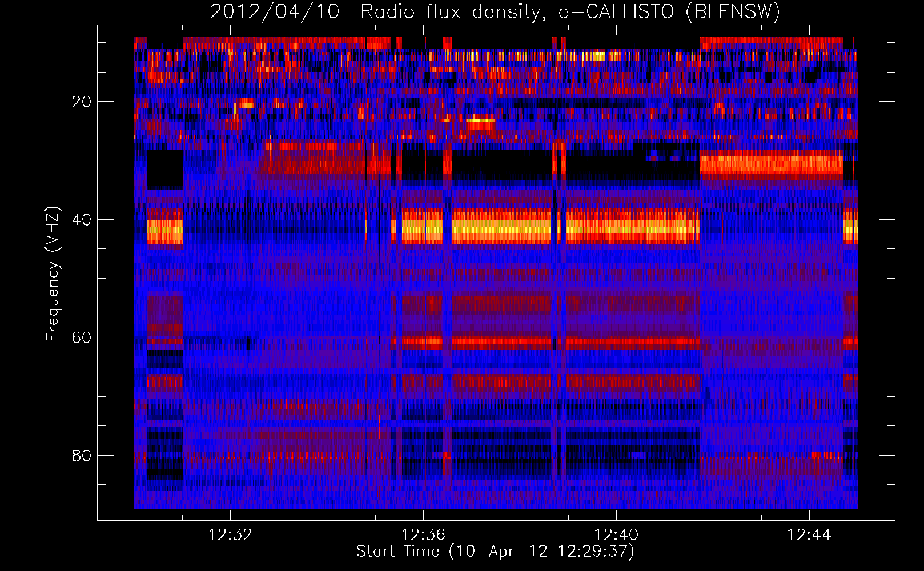This screenshot has height=571, width=924.
Task: Click the 20 MHz frequency tick label
Action: 82,102
